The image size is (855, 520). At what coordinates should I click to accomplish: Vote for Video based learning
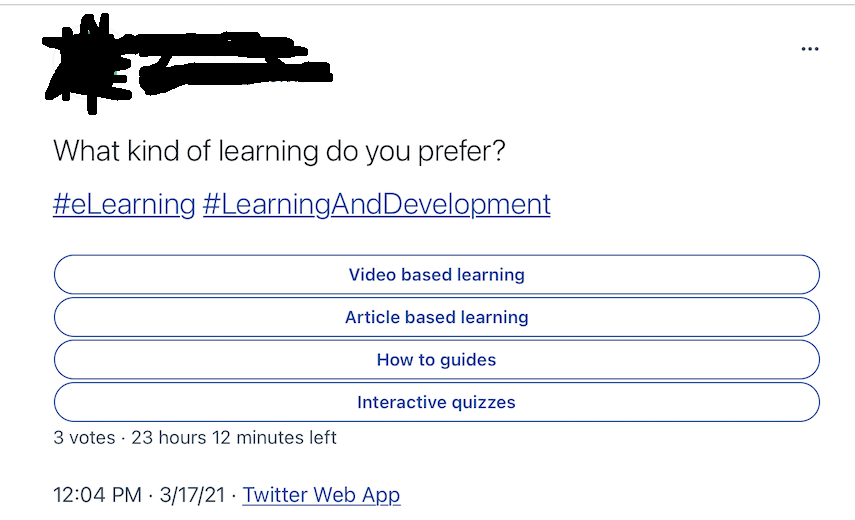[x=437, y=274]
